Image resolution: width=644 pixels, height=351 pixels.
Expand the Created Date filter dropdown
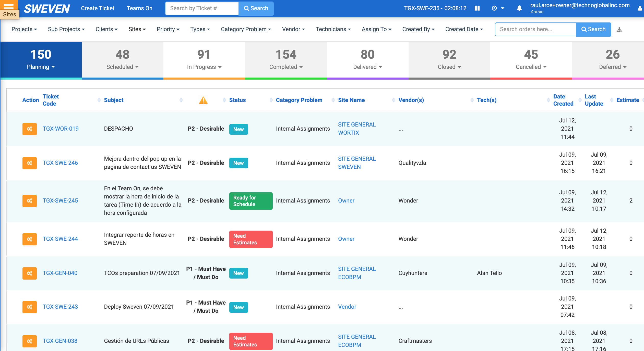464,29
